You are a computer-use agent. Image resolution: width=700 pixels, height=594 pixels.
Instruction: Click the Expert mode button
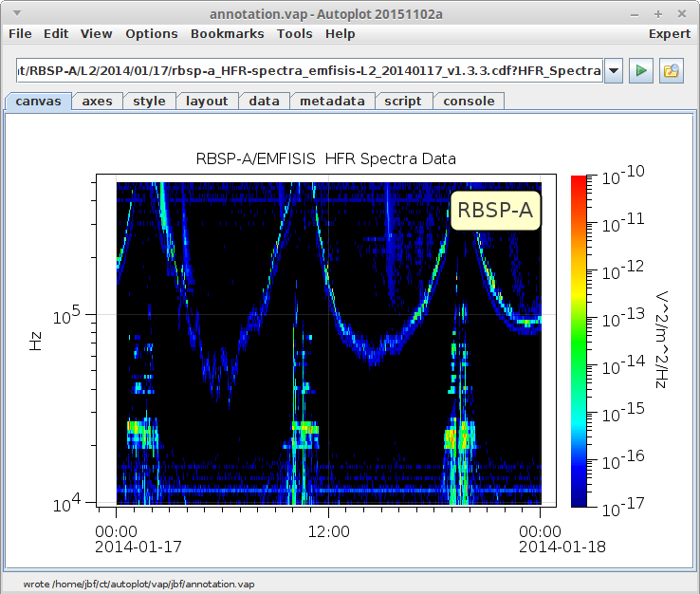point(669,34)
